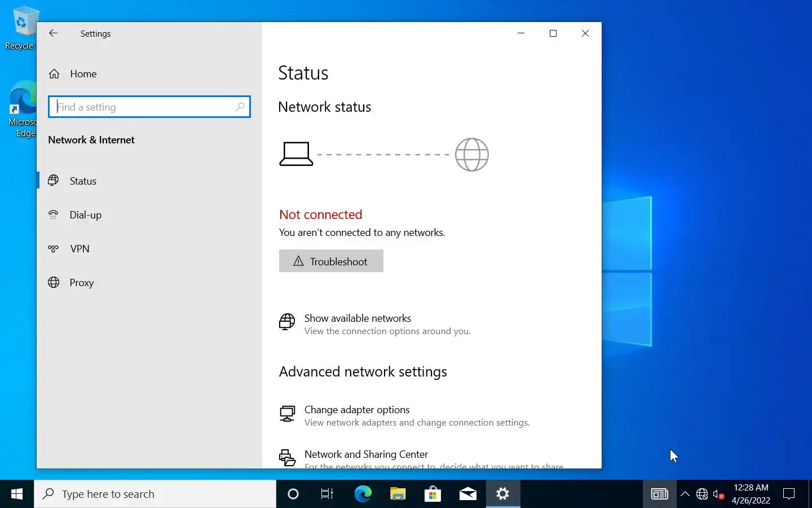Viewport: 812px width, 508px height.
Task: Focus the Find a setting search box
Action: 149,107
